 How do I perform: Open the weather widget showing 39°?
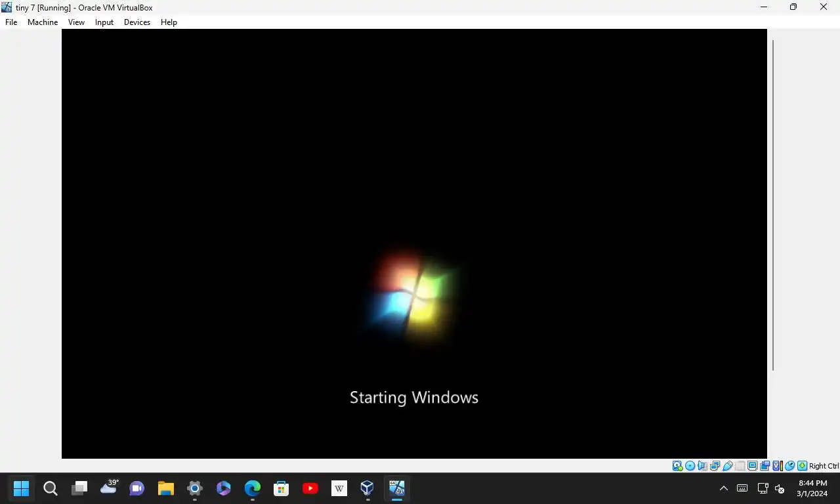[109, 488]
